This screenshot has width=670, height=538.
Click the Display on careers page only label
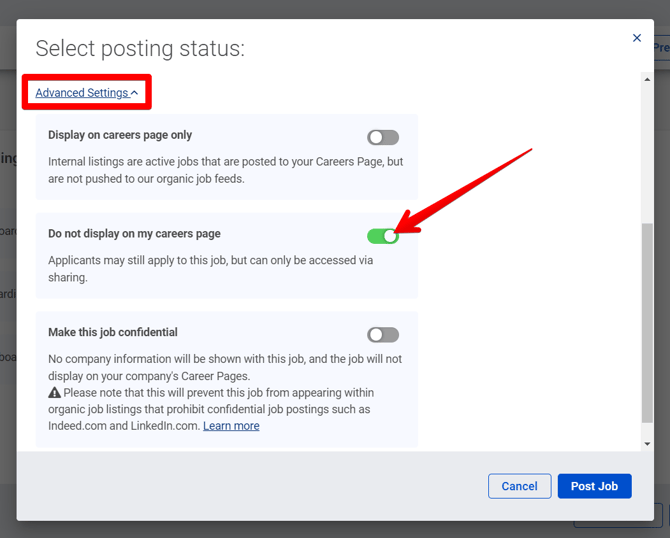(x=120, y=135)
